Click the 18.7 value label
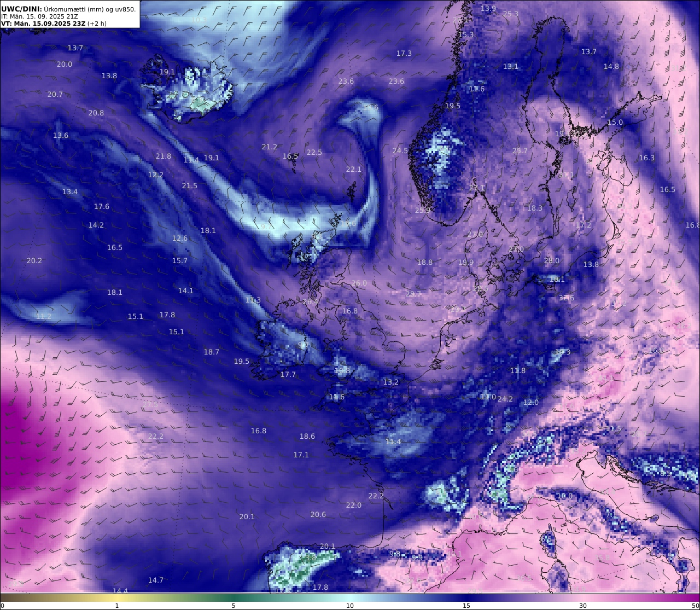700x610 pixels. click(x=212, y=352)
